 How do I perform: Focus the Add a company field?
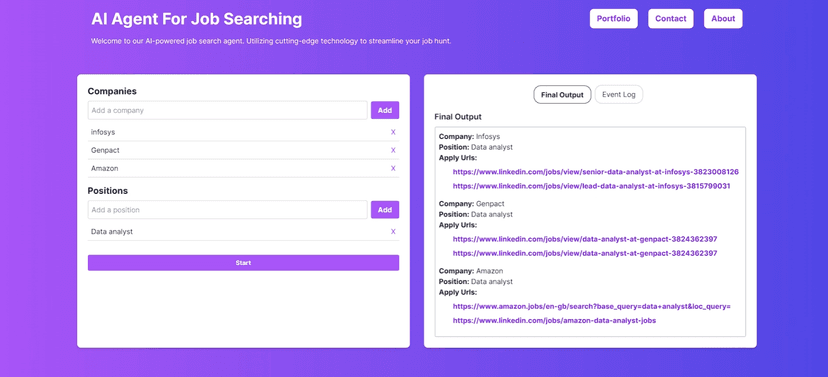(x=228, y=110)
